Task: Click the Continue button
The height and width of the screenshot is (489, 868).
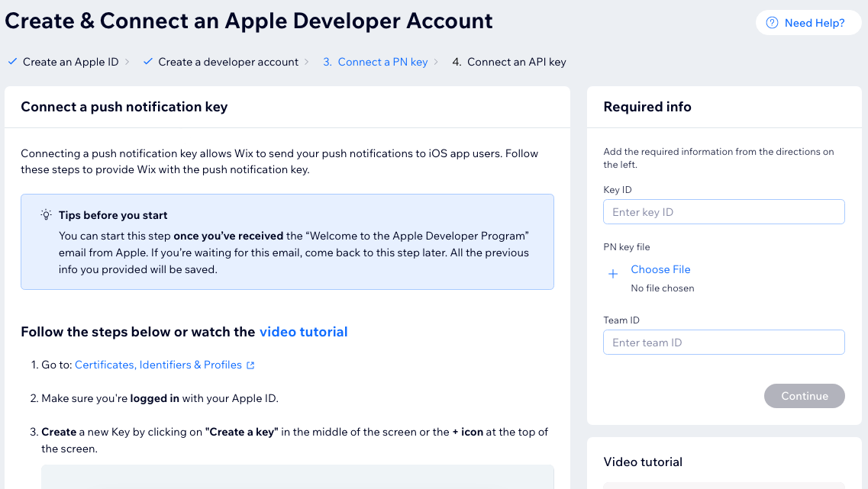Action: tap(805, 396)
